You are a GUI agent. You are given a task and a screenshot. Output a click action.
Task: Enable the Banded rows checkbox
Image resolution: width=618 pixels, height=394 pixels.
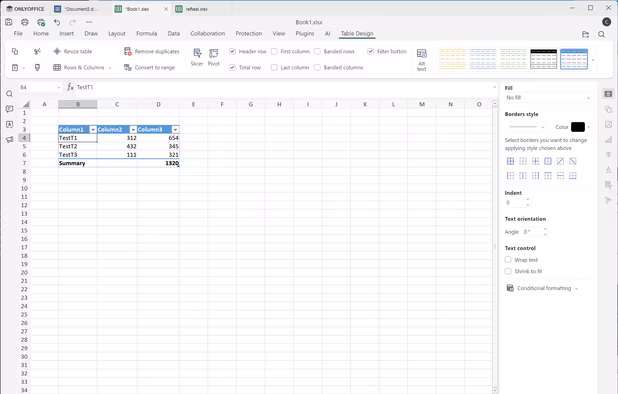click(317, 51)
